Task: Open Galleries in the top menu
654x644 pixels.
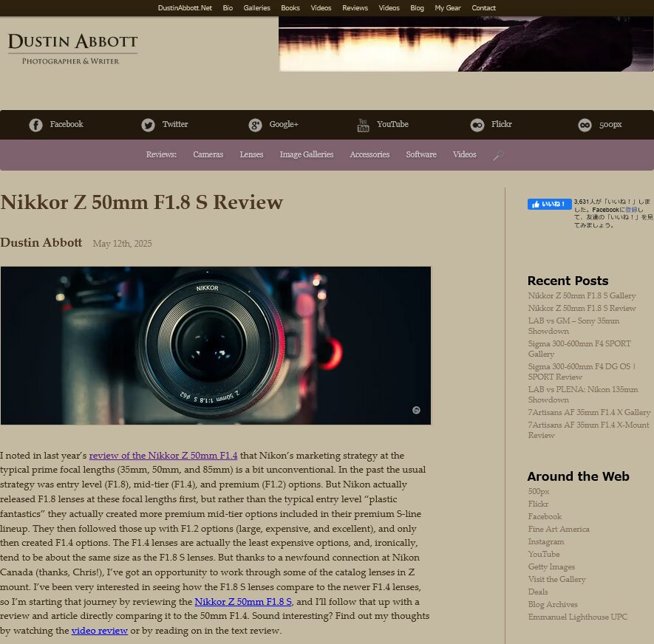Action: tap(257, 8)
